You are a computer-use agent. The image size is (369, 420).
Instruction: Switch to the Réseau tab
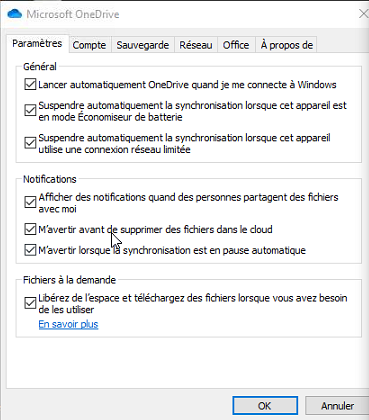click(x=196, y=45)
